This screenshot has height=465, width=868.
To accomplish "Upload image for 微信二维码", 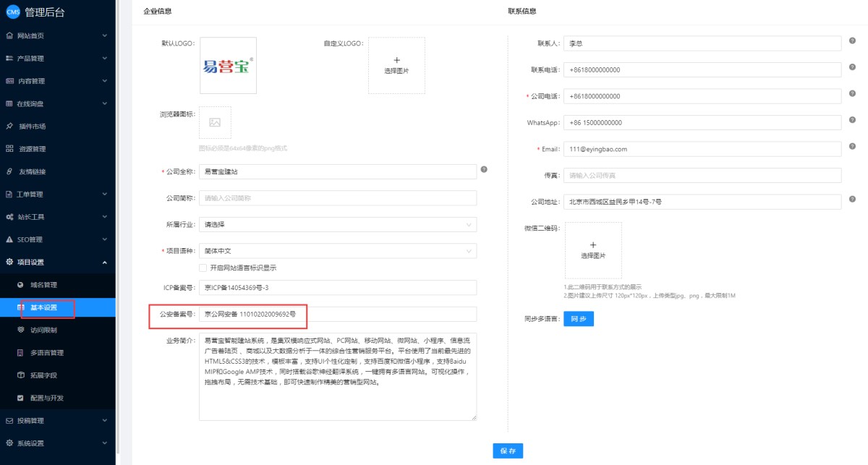I will click(x=593, y=250).
